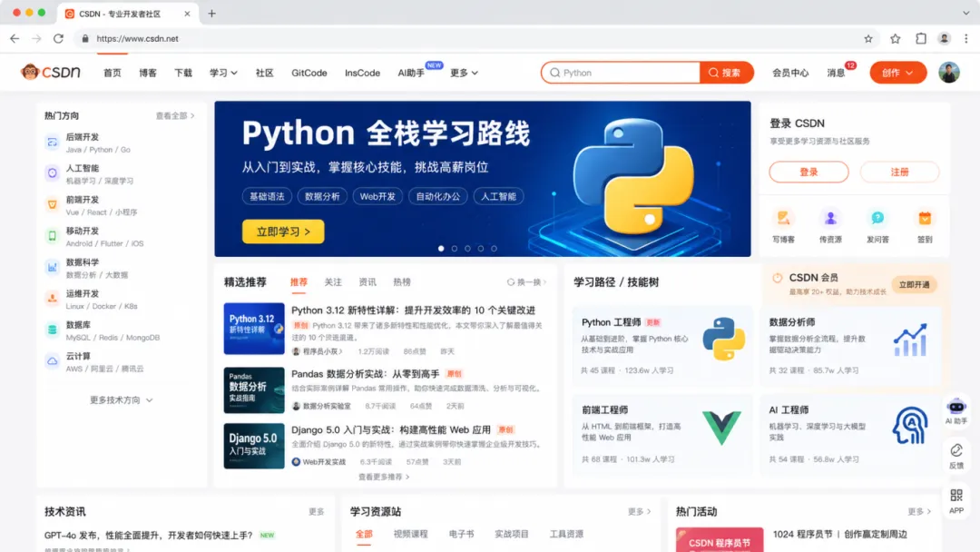Open the Python 3.12 article thumbnail
Image resolution: width=980 pixels, height=552 pixels.
[254, 329]
